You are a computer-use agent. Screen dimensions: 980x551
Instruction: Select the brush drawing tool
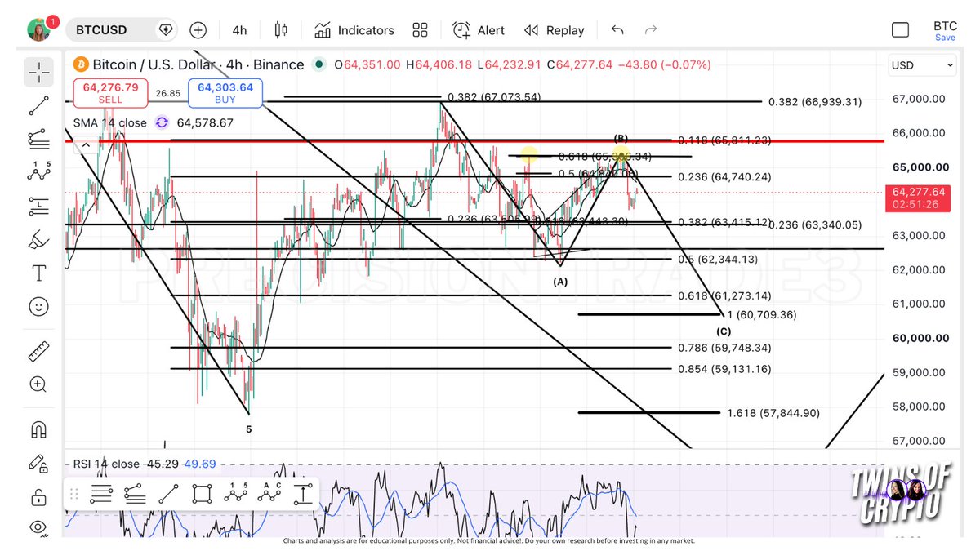point(38,240)
